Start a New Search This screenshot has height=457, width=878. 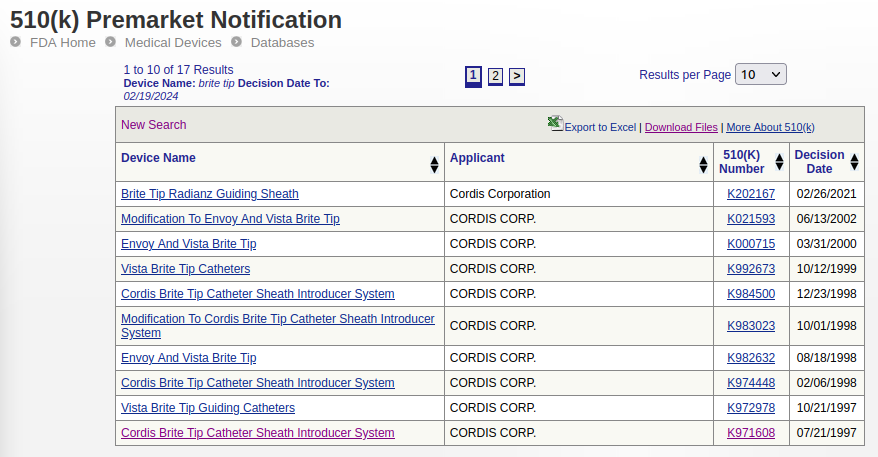(153, 125)
